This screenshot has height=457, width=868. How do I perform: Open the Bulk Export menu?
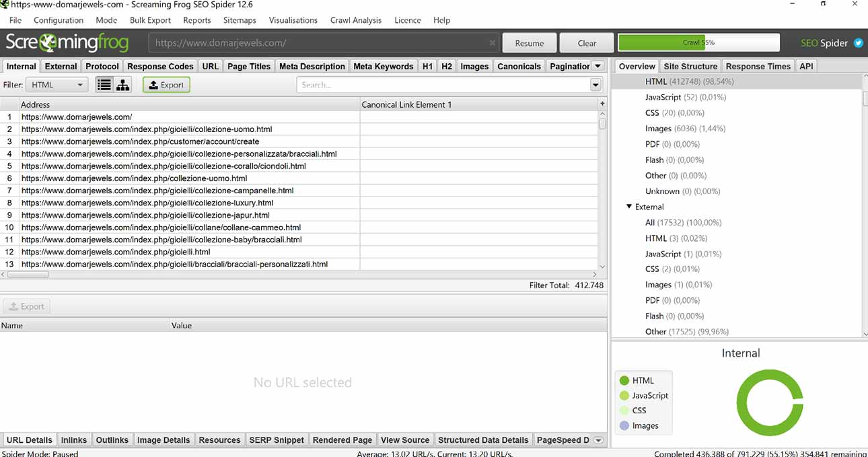coord(150,20)
